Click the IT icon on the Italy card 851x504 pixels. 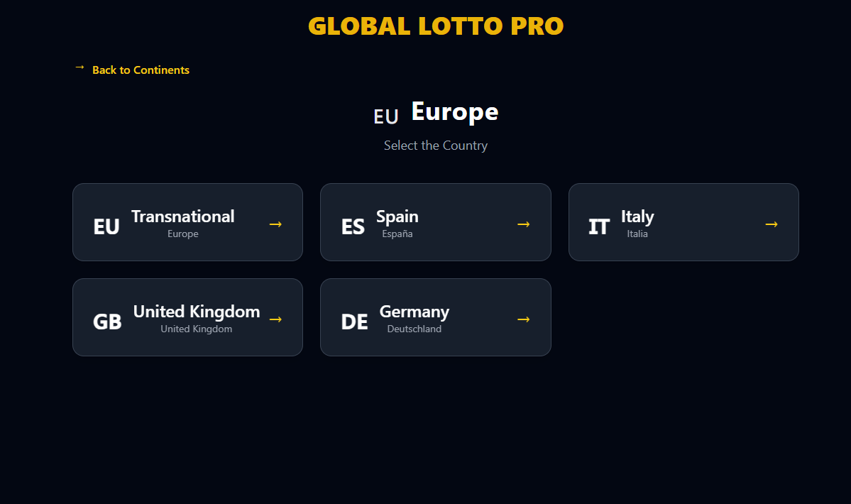tap(599, 226)
